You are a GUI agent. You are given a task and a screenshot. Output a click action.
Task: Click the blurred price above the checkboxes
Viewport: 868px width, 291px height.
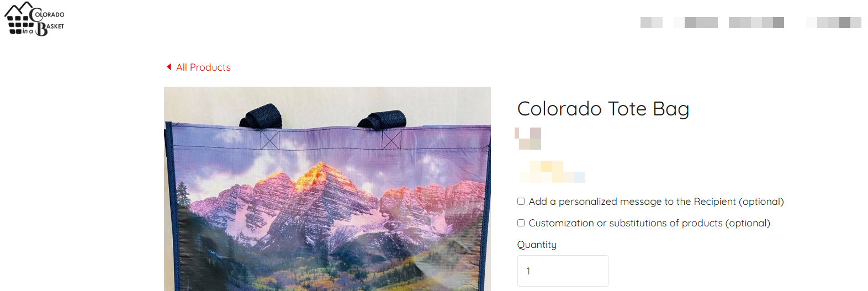pos(552,172)
